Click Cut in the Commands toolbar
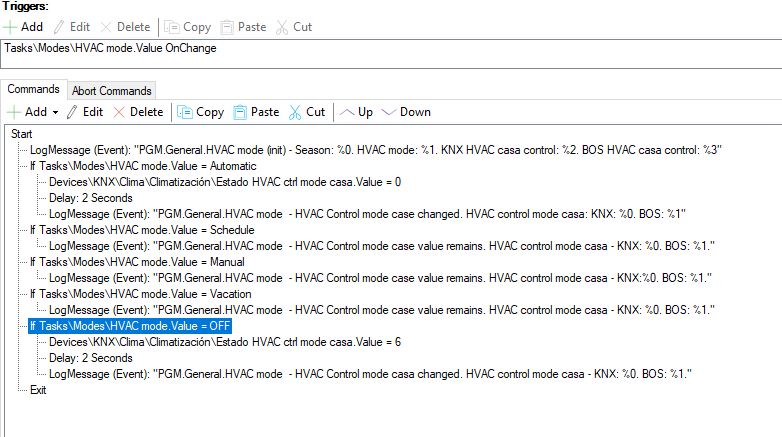 pos(307,112)
